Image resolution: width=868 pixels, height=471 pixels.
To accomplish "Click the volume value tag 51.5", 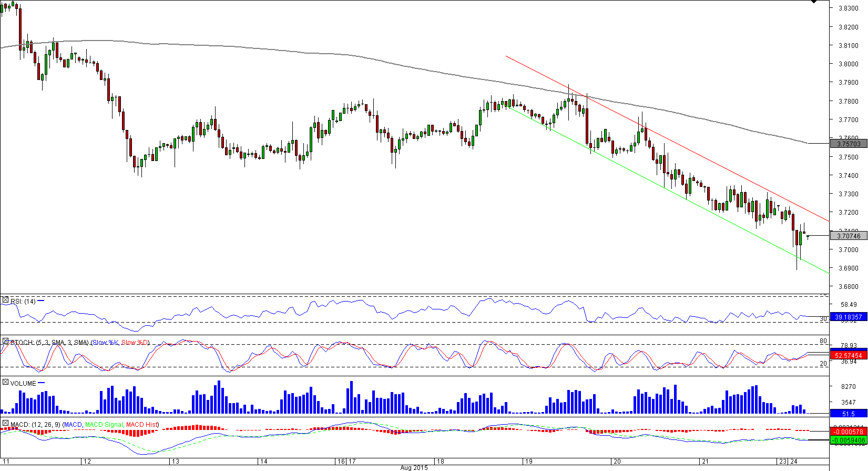I will pos(848,414).
